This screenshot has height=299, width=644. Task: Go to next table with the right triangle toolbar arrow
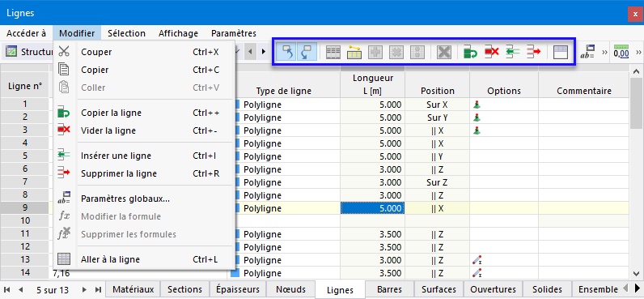(263, 52)
